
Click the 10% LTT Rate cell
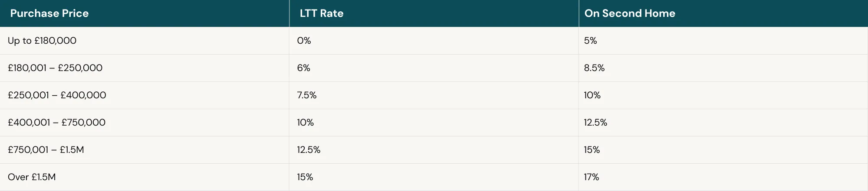(x=305, y=123)
